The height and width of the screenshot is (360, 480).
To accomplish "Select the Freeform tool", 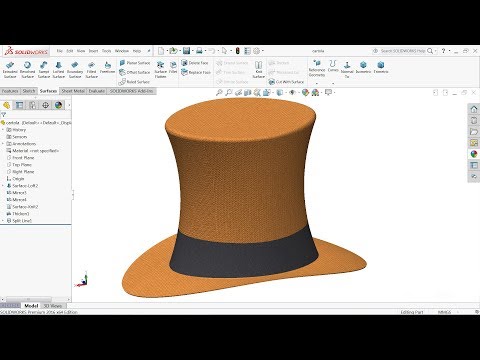I will (107, 67).
